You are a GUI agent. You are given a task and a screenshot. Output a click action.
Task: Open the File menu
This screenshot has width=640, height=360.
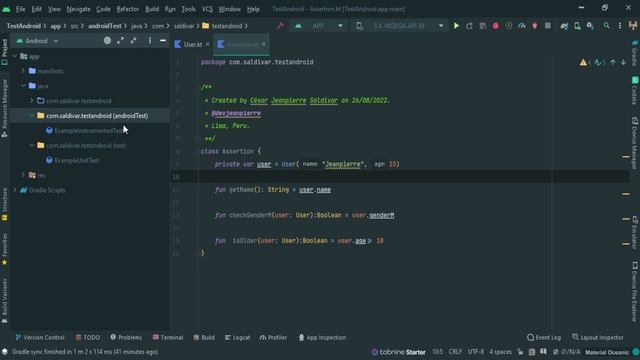click(x=20, y=9)
